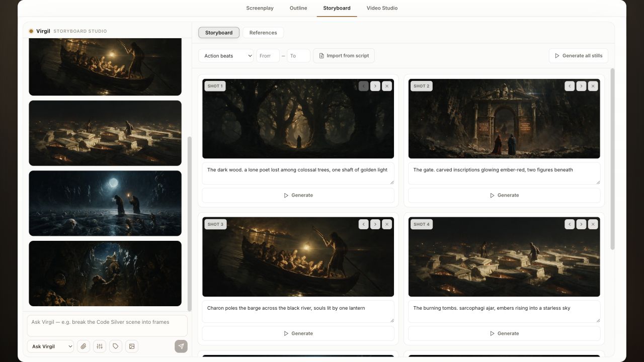Click the SHOT 3 label badge
The image size is (644, 362).
tap(215, 224)
